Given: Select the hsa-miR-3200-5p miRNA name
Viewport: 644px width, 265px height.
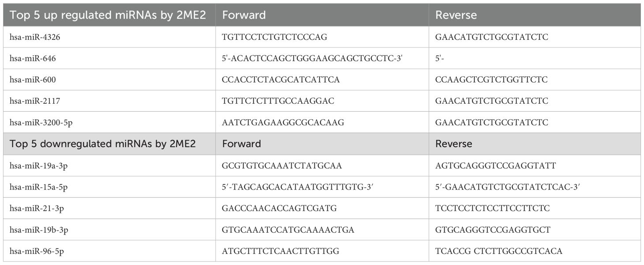Looking at the screenshot, I should [41, 122].
